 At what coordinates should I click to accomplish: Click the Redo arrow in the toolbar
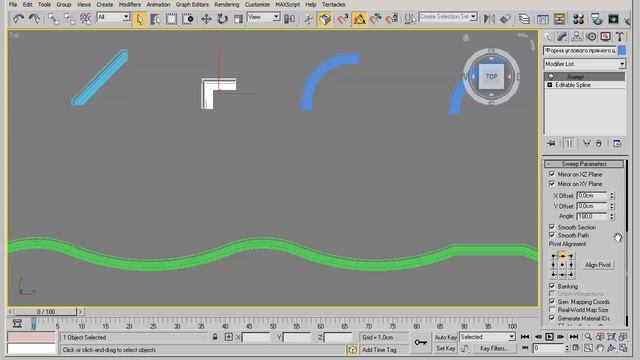[x=35, y=19]
